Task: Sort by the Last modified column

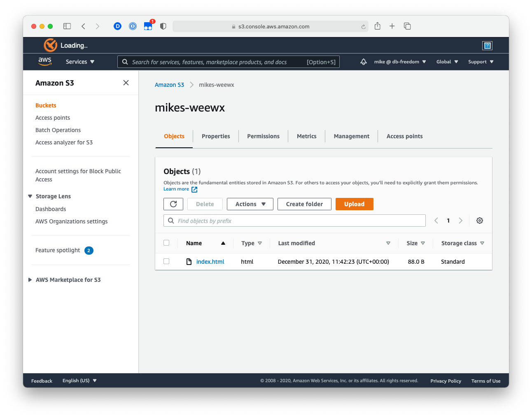Action: pyautogui.click(x=334, y=243)
